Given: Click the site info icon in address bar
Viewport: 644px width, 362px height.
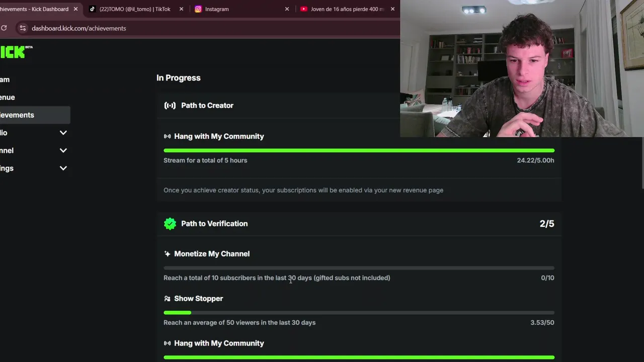Looking at the screenshot, I should coord(23,28).
